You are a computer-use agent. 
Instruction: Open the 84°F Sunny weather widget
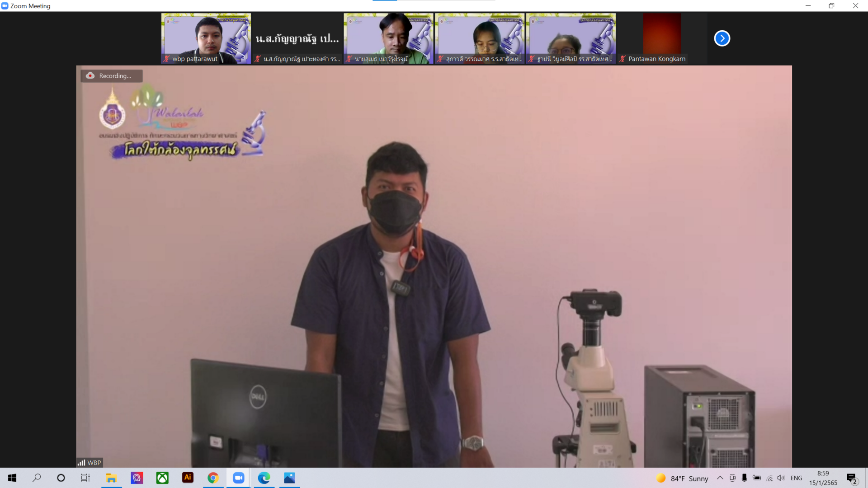pyautogui.click(x=683, y=478)
